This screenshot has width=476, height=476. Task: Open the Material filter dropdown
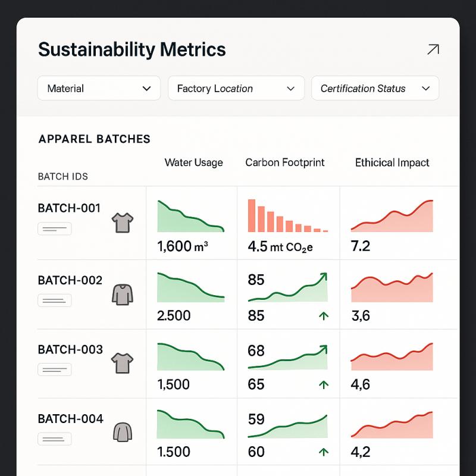(x=99, y=89)
